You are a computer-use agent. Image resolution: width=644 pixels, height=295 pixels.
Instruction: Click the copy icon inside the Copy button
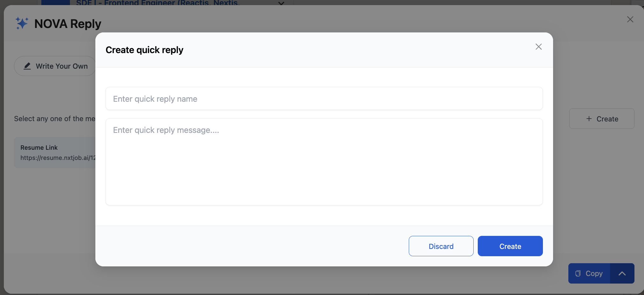578,273
